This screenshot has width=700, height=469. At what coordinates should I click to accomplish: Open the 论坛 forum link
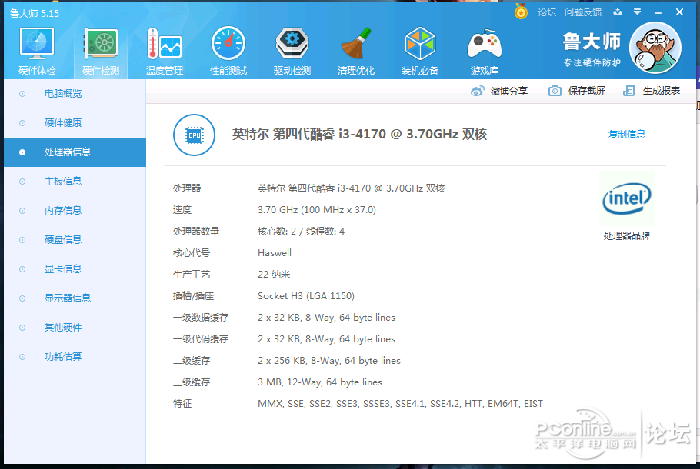tap(546, 12)
